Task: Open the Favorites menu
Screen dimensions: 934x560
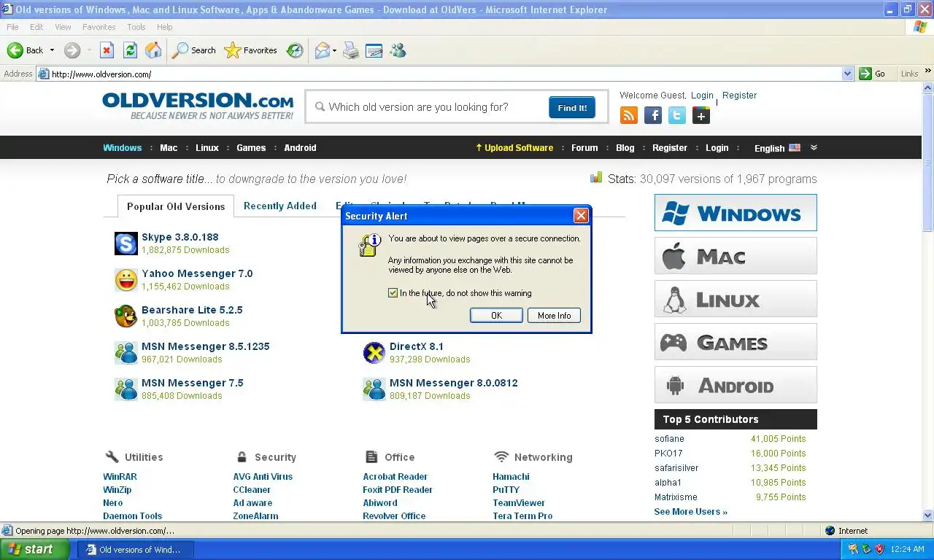Action: pyautogui.click(x=99, y=27)
